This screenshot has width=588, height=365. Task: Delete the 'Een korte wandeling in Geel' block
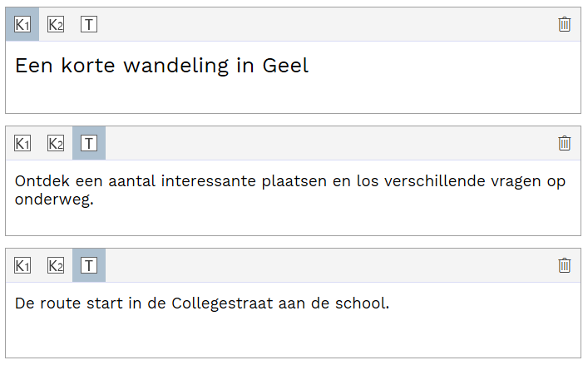coord(565,24)
